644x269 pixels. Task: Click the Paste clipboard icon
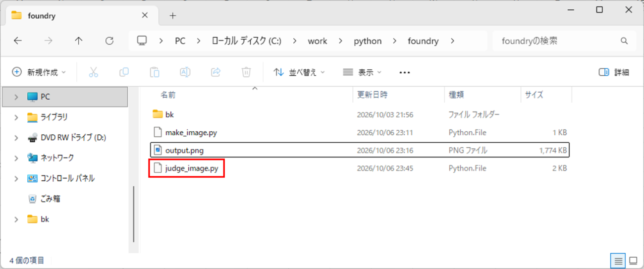[x=155, y=72]
